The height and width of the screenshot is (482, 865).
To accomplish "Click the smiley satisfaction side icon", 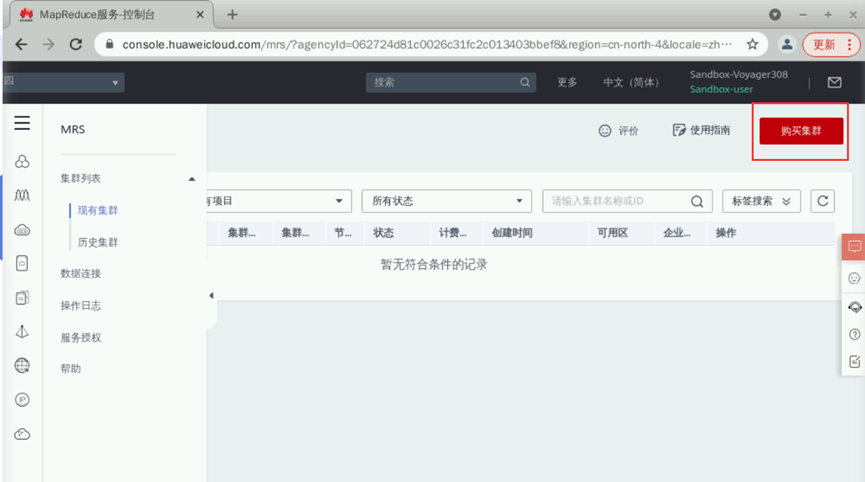I will point(855,279).
